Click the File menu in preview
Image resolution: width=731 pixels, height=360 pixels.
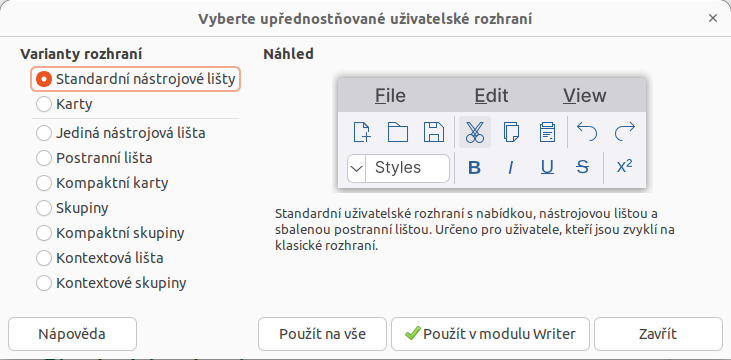(x=390, y=96)
